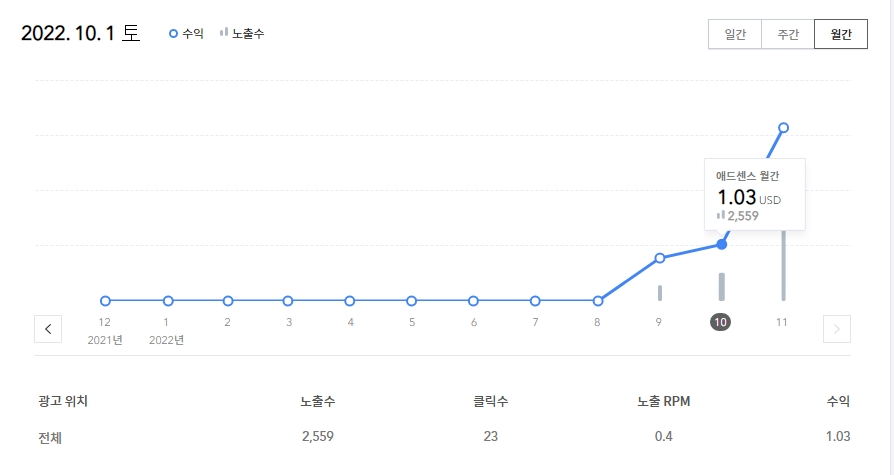Click the 클릭수 column header
Viewport: 894px width, 475px height.
coord(490,401)
